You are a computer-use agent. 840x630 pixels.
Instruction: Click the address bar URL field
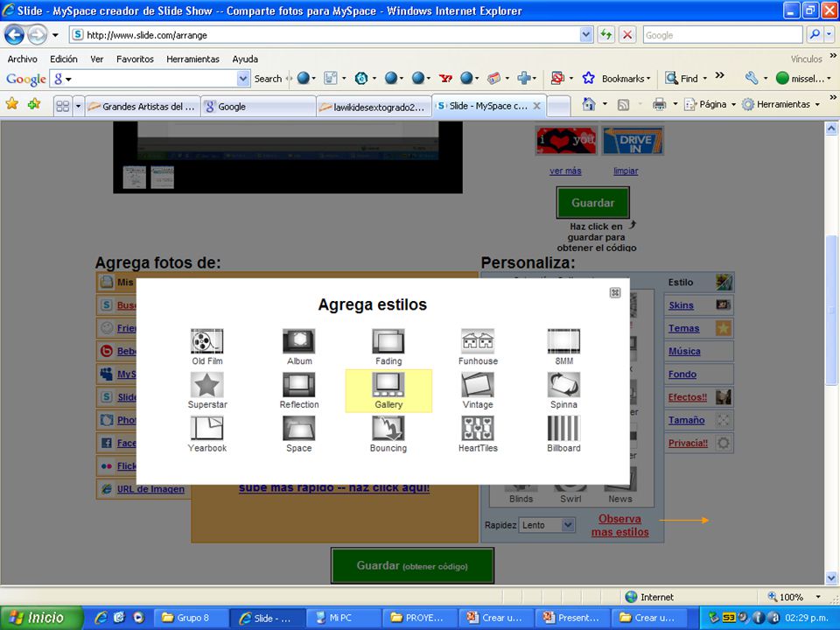tap(332, 35)
